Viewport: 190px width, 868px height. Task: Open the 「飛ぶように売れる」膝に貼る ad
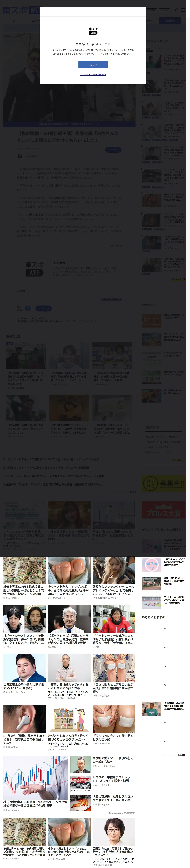coord(114,725)
